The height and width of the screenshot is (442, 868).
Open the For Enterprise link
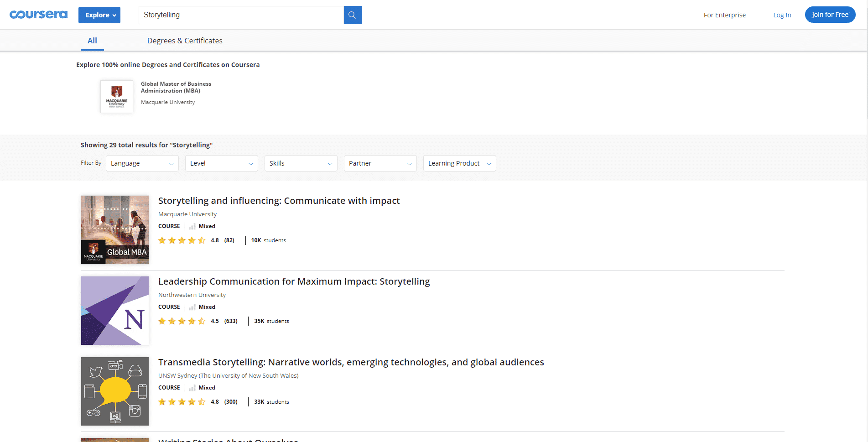coord(725,15)
